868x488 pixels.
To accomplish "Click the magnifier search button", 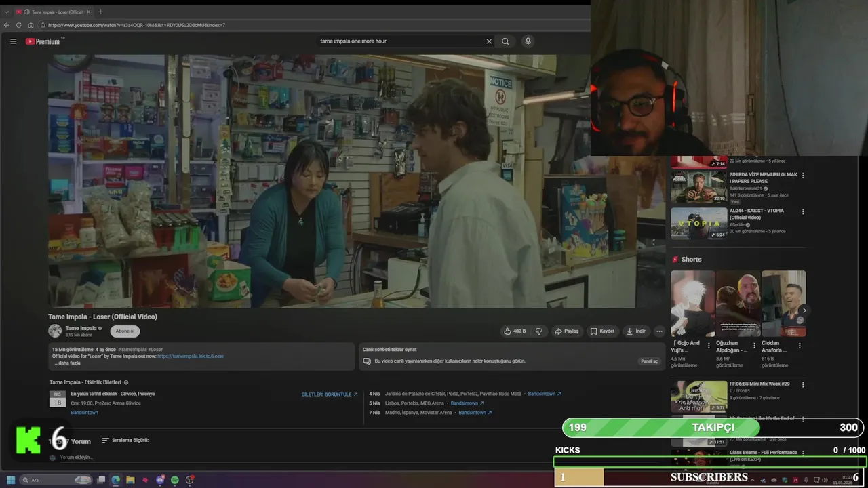I will (505, 41).
